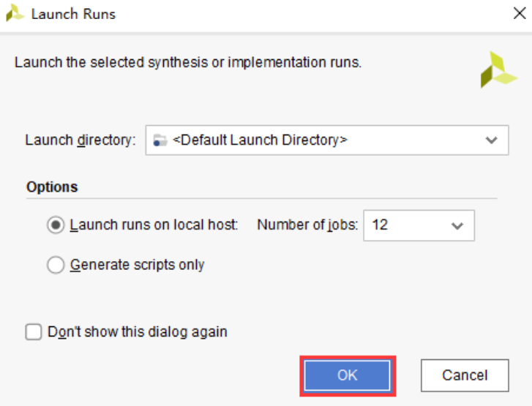Click the 'Number of jobs:' label
This screenshot has width=532, height=406.
pos(307,225)
